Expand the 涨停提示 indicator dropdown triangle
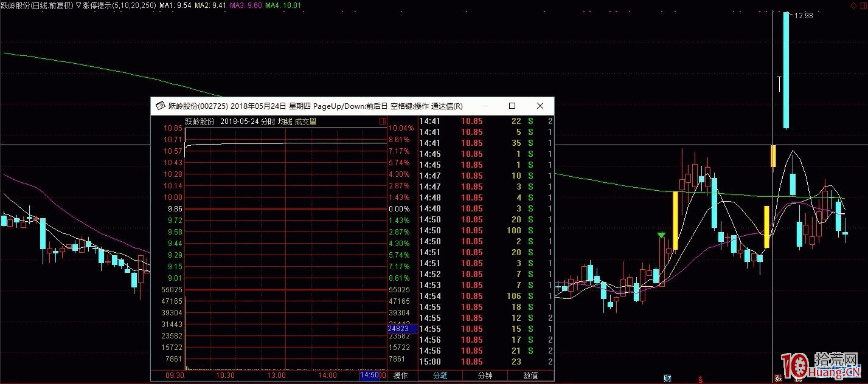 [78, 5]
